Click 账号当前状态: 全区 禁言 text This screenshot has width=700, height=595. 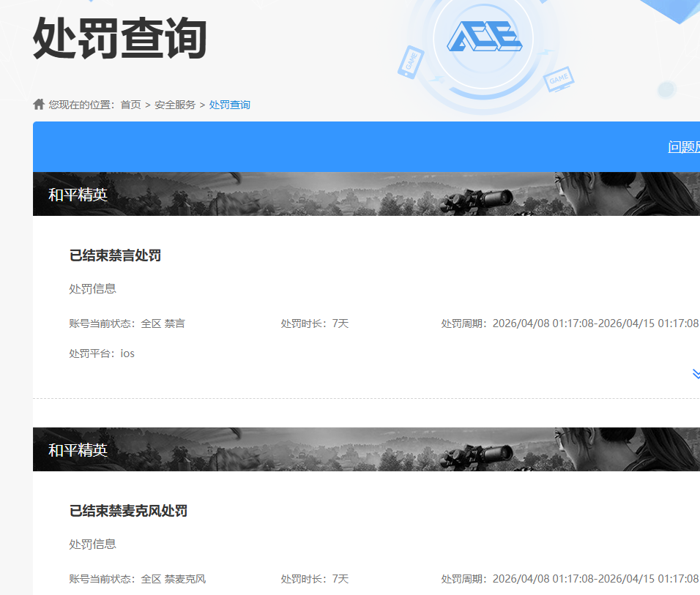(x=127, y=323)
